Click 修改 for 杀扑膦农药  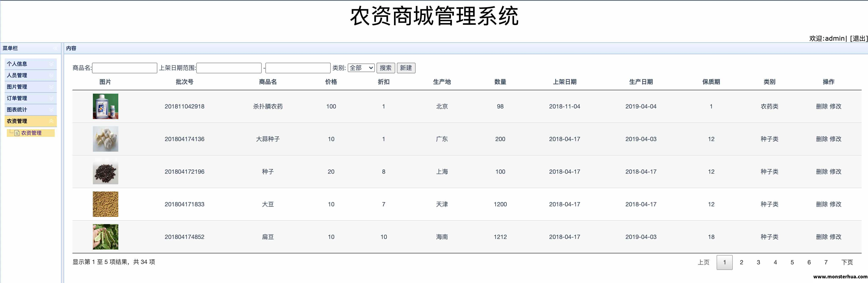(x=836, y=106)
